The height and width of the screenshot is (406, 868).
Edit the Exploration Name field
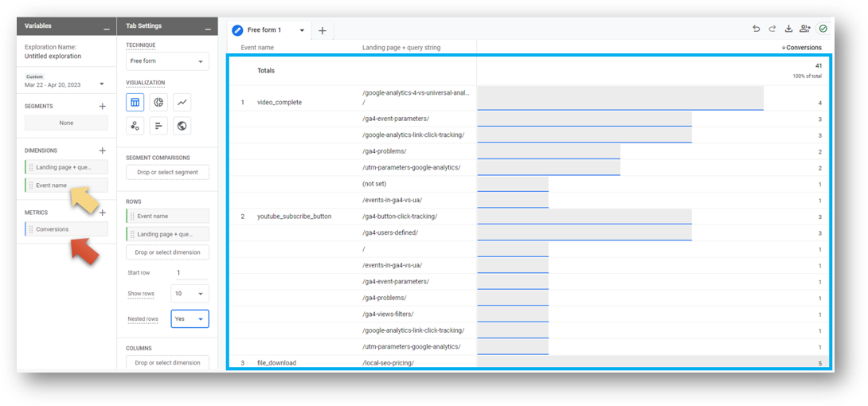click(53, 57)
